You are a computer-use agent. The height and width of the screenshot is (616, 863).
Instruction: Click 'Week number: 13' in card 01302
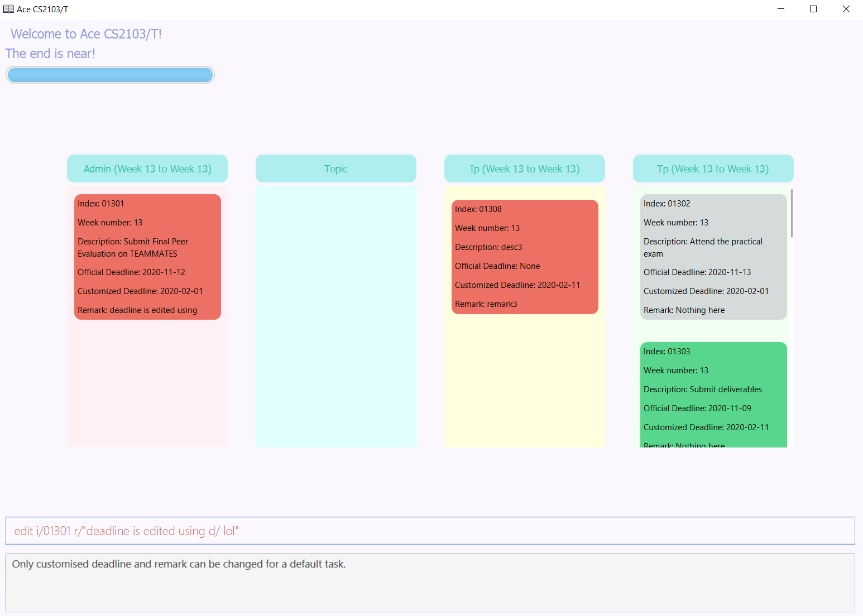click(x=676, y=223)
